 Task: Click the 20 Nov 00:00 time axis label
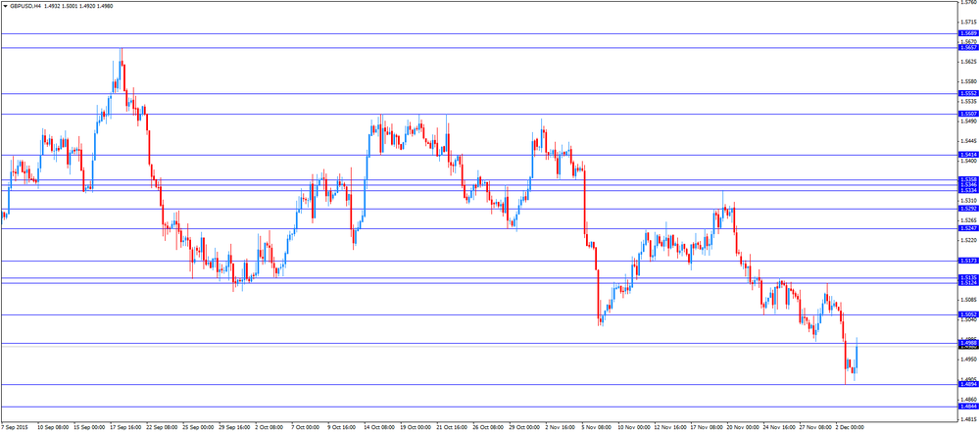744,428
